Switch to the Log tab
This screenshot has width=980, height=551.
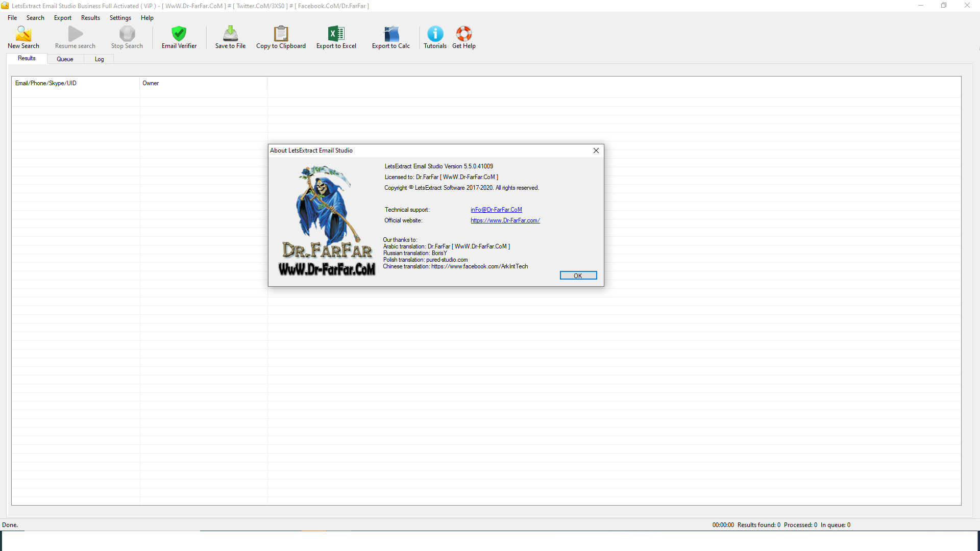click(99, 59)
